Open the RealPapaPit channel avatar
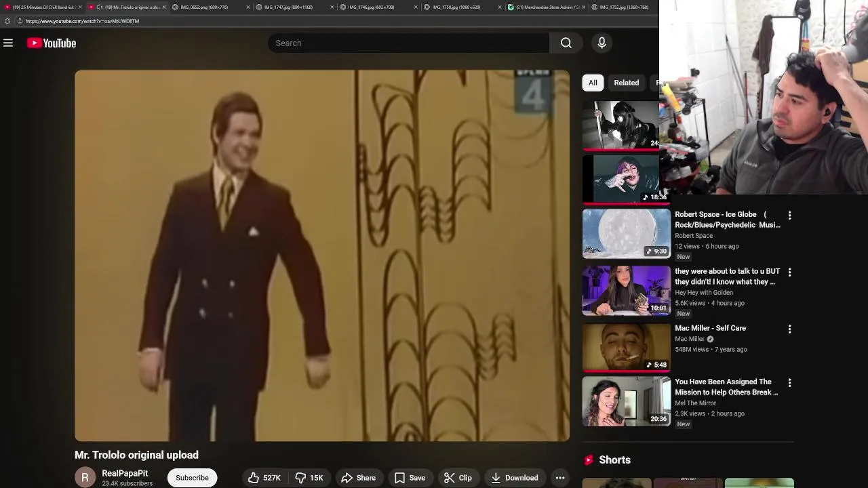Image resolution: width=868 pixels, height=488 pixels. coord(85,478)
